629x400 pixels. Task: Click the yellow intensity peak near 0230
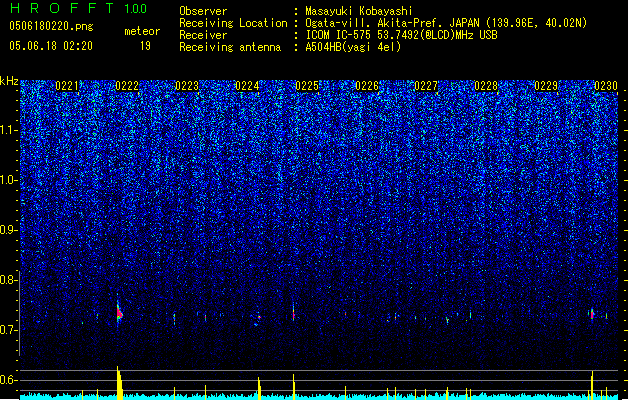592,385
